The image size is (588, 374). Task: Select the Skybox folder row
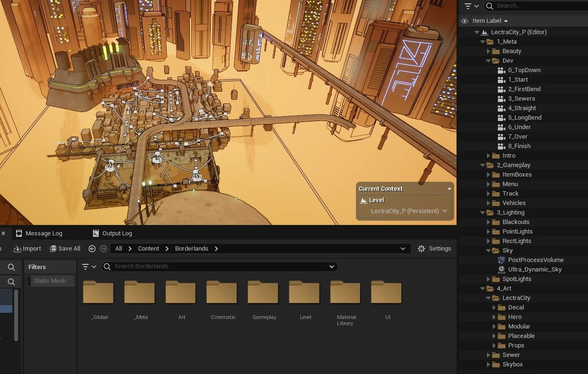tap(523, 365)
